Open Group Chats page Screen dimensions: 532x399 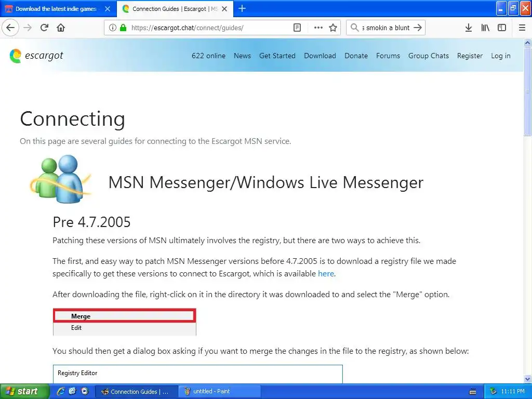click(x=429, y=56)
